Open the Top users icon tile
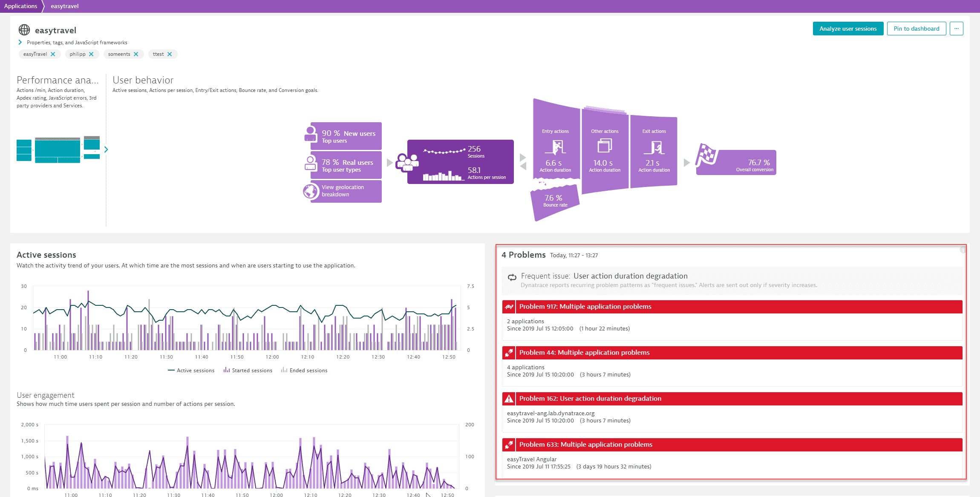Image resolution: width=980 pixels, height=497 pixels. pyautogui.click(x=311, y=134)
